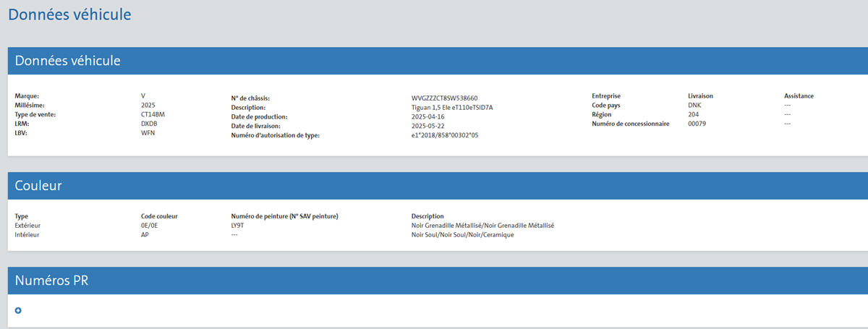Click the Livraison column header
868x329 pixels.
(701, 95)
